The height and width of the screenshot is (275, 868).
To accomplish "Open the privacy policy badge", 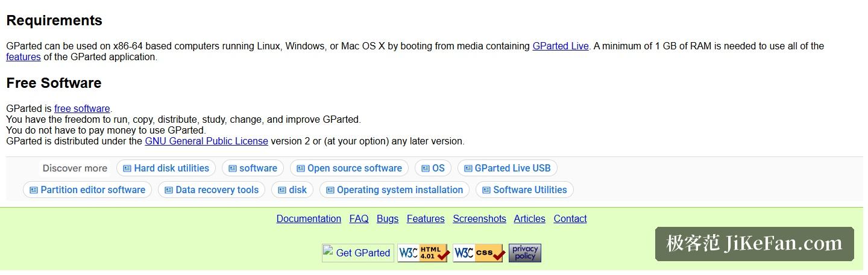I will [x=525, y=253].
